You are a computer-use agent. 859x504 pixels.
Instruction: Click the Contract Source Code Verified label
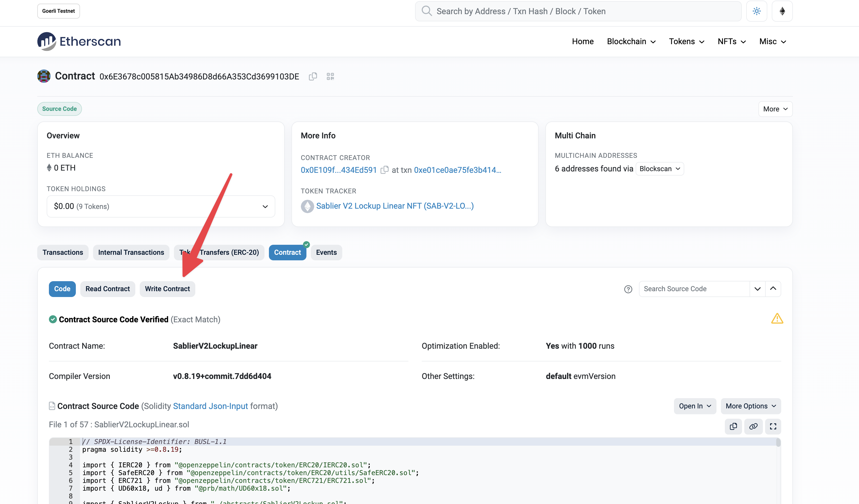pyautogui.click(x=114, y=320)
